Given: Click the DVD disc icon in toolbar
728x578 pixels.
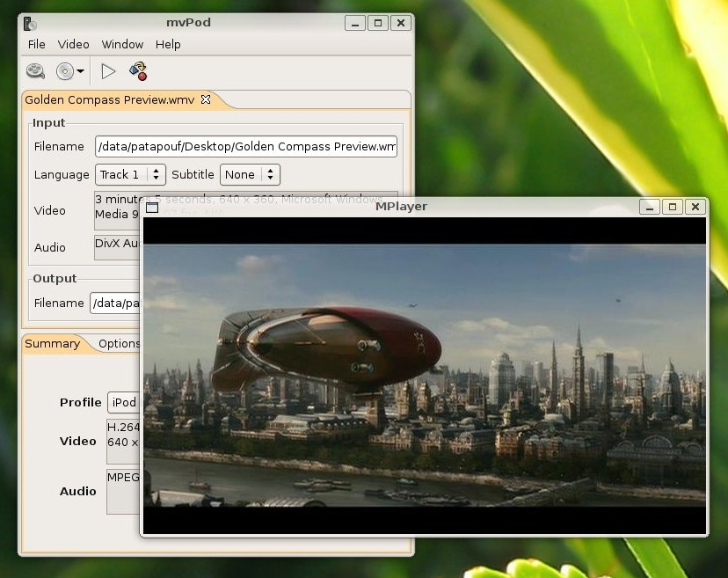Looking at the screenshot, I should pyautogui.click(x=64, y=71).
